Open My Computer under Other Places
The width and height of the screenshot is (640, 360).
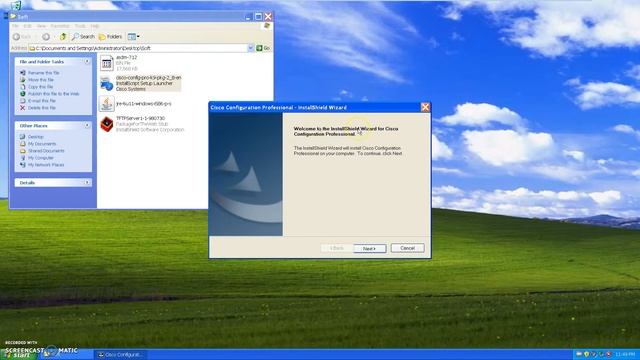click(40, 158)
